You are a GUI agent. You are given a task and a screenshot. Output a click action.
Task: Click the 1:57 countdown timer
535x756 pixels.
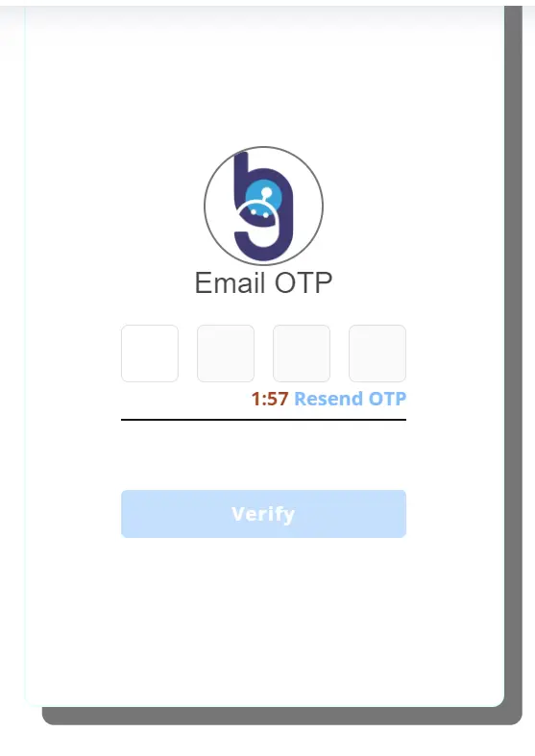click(270, 399)
